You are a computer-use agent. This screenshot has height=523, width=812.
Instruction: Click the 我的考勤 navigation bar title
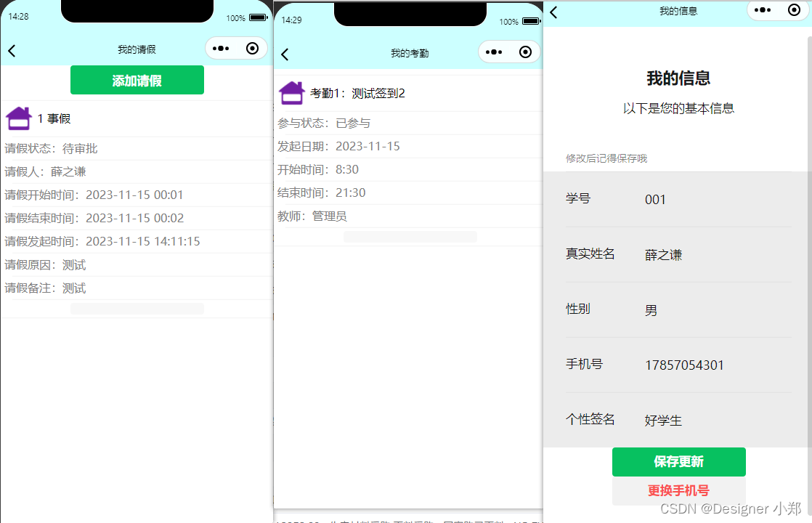(x=410, y=53)
